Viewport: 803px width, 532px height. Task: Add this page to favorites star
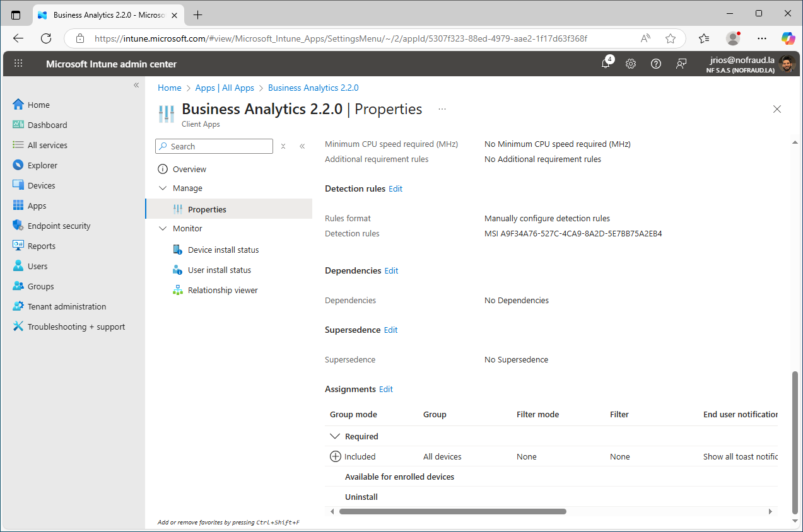671,38
